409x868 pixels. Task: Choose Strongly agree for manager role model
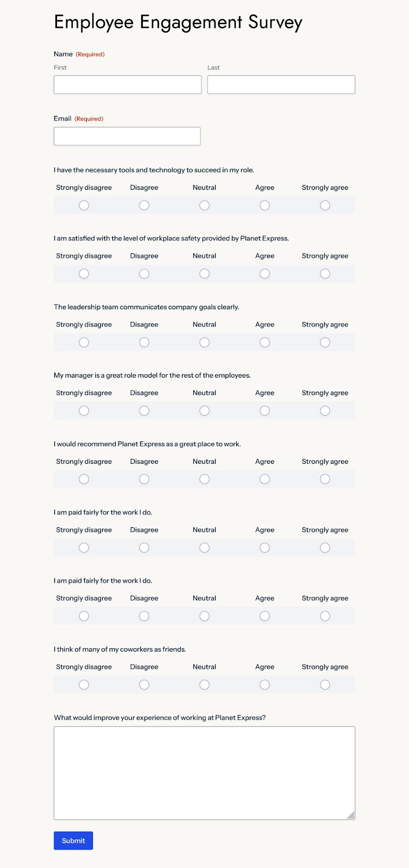coord(325,411)
